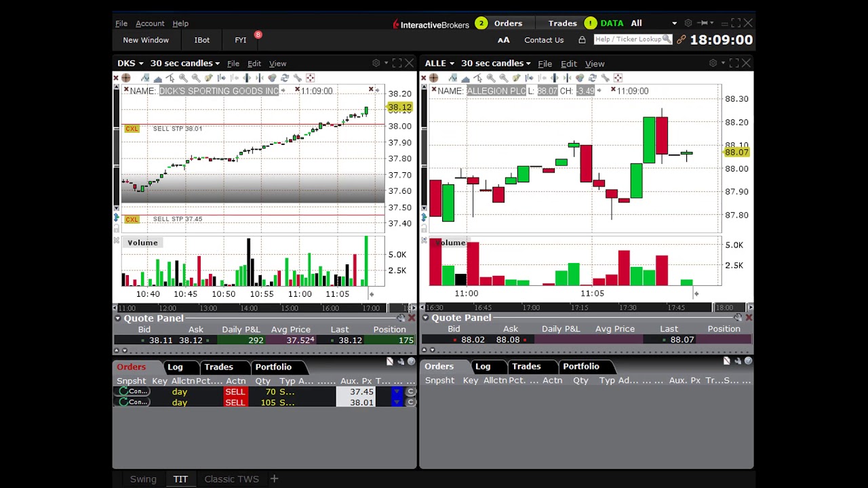Screen dimensions: 868x488
Task: Cancel the order with aux price 38.01
Action: 410,403
